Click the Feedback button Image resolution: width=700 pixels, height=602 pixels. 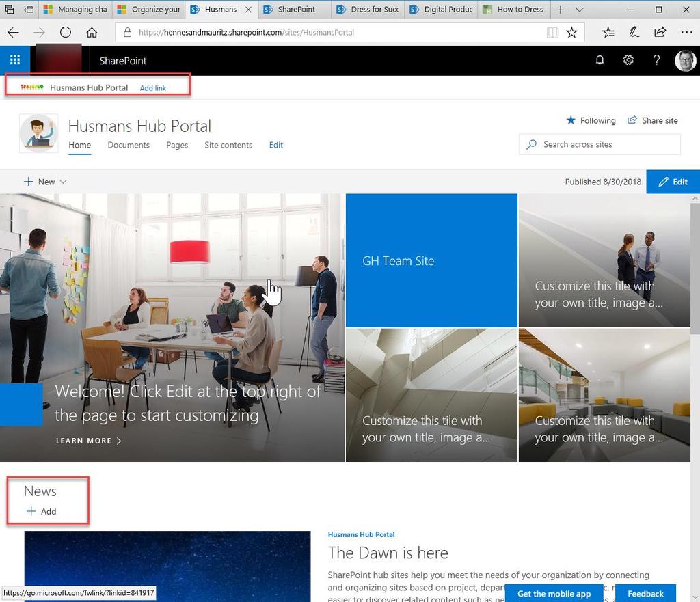coord(645,594)
